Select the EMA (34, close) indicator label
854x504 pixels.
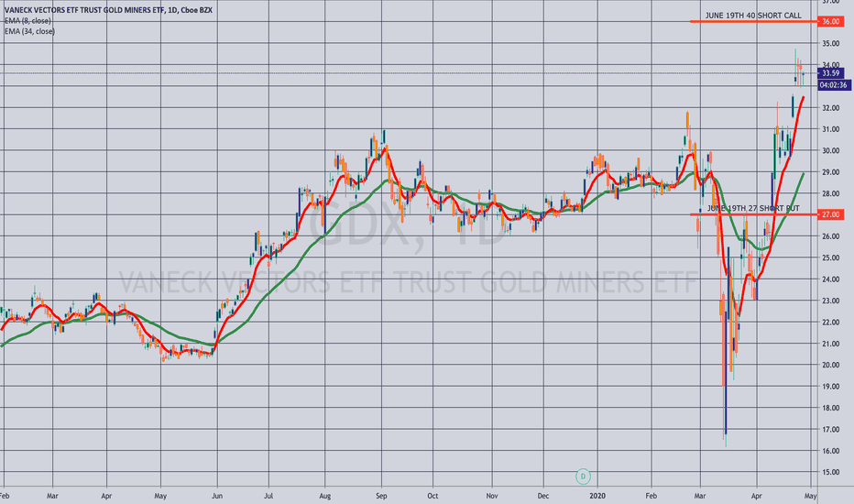pyautogui.click(x=29, y=31)
